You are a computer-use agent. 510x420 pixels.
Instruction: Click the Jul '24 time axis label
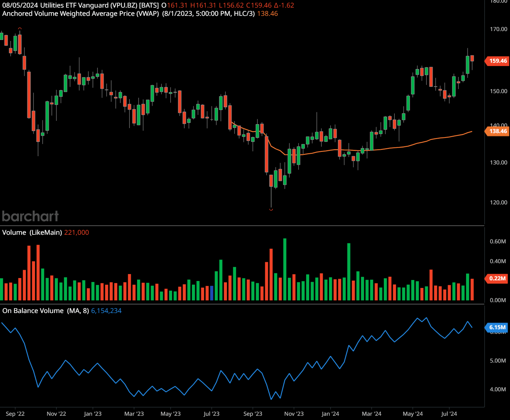click(449, 414)
